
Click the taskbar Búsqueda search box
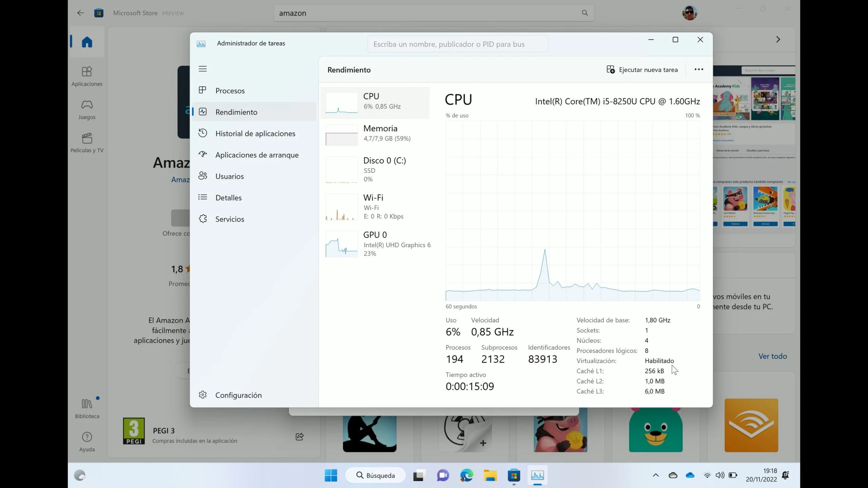tap(375, 475)
